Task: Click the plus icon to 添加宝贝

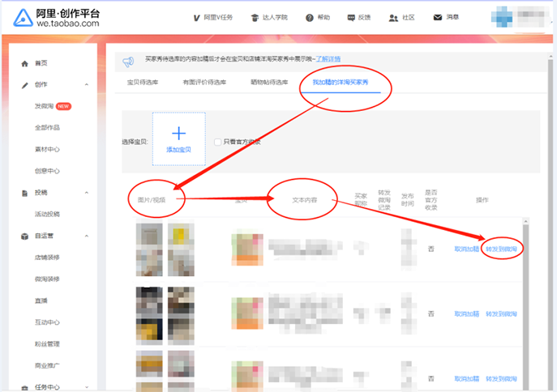Action: tap(178, 134)
